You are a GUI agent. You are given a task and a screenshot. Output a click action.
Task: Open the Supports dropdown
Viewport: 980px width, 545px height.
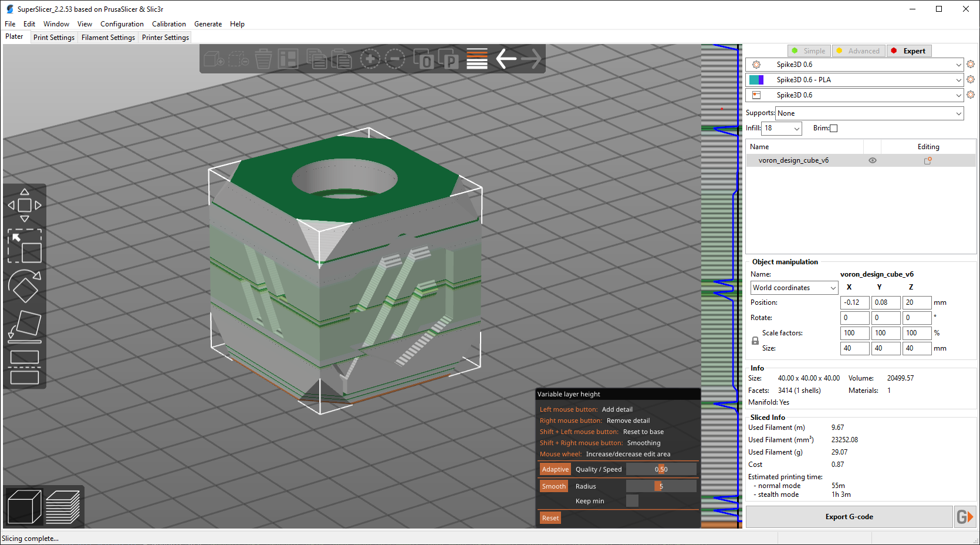(870, 113)
